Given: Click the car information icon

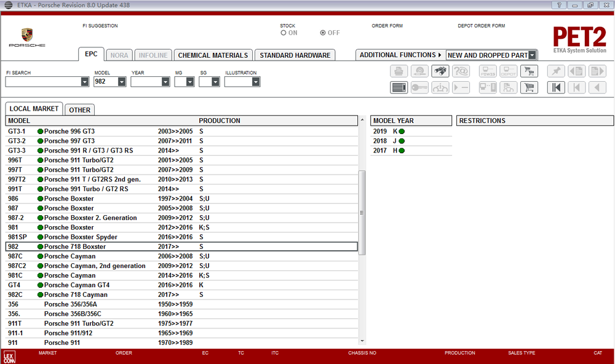Looking at the screenshot, I should (x=440, y=87).
